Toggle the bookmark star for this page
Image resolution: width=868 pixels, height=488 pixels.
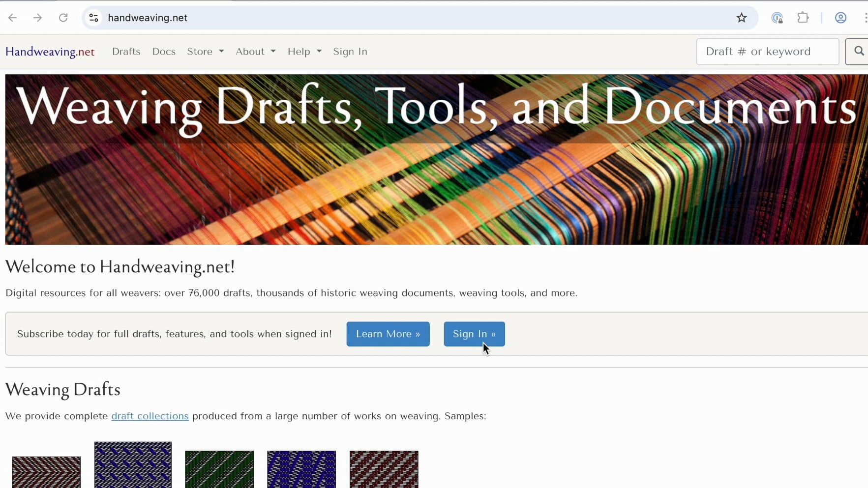[741, 17]
